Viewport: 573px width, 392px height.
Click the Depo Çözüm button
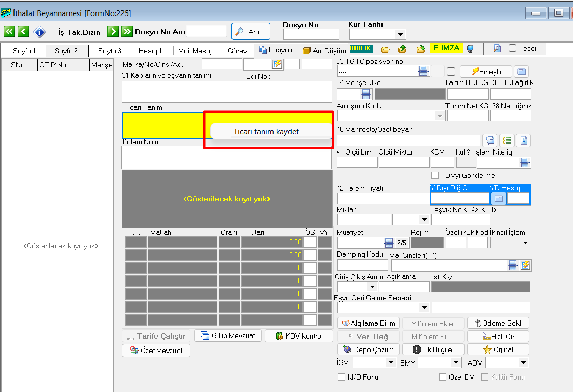(369, 349)
